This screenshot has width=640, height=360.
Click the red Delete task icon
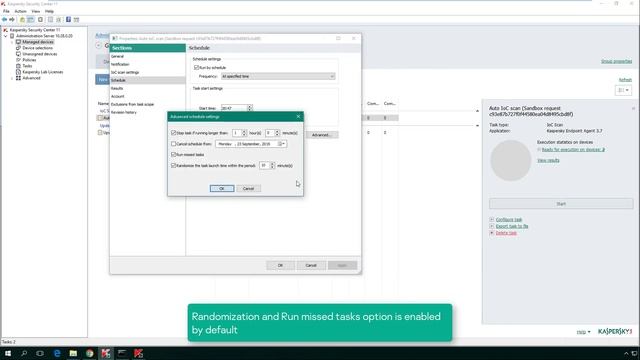pyautogui.click(x=492, y=233)
